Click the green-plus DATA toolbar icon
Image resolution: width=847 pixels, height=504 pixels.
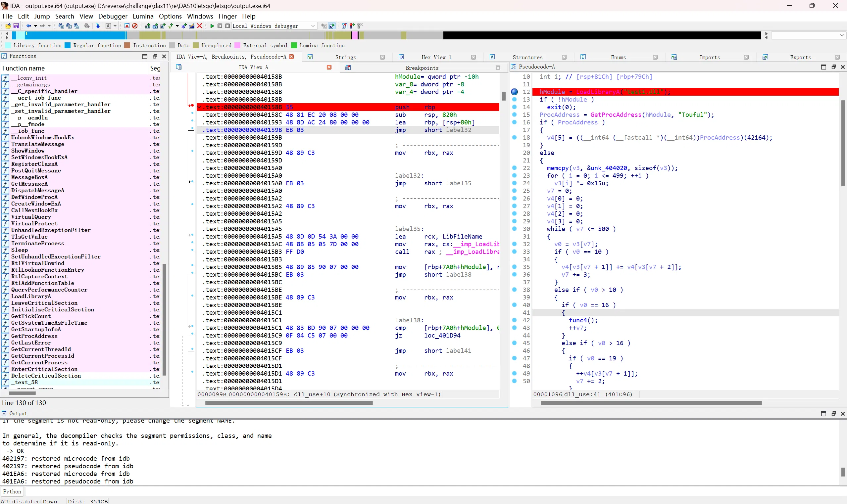(x=155, y=26)
